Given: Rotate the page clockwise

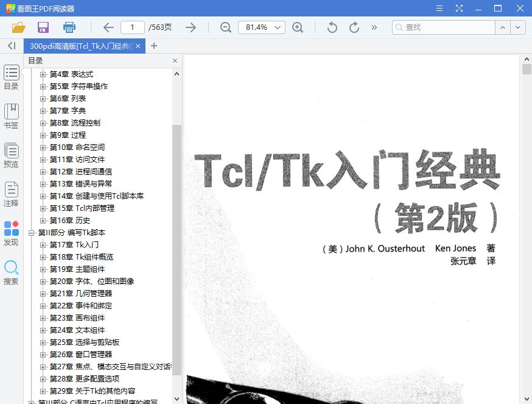Looking at the screenshot, I should tap(353, 27).
